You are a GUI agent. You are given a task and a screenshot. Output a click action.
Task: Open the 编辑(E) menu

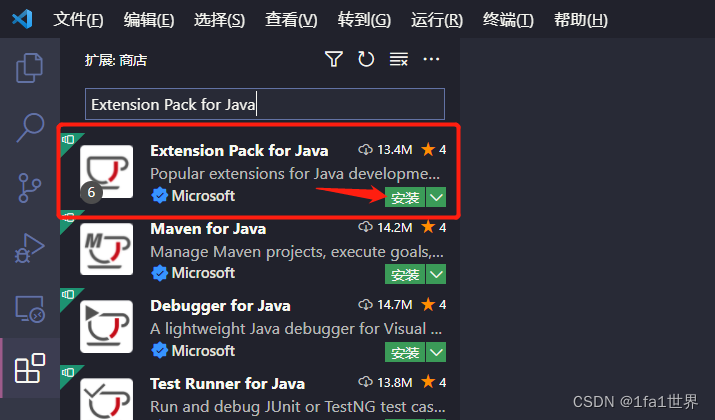point(149,20)
